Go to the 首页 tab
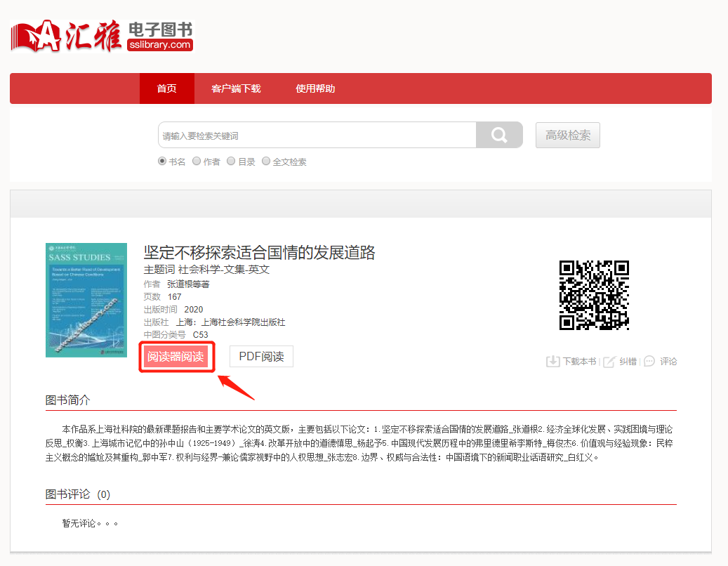Screen dimensions: 728x566 pos(166,88)
